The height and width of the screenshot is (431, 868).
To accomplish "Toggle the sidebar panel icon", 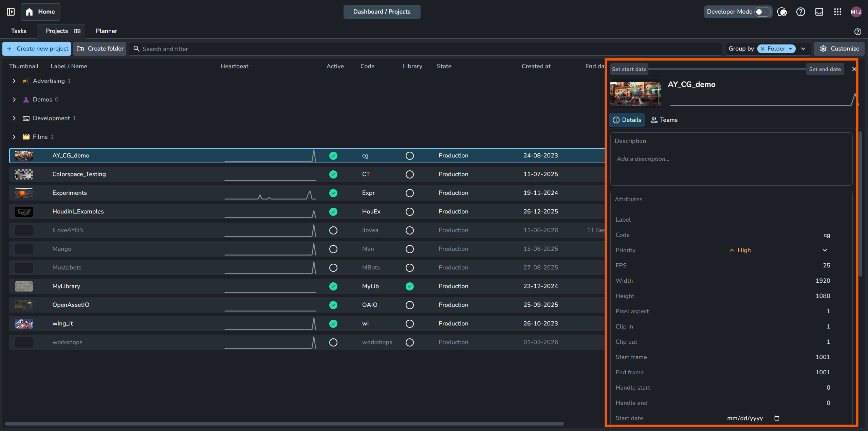I will [11, 12].
